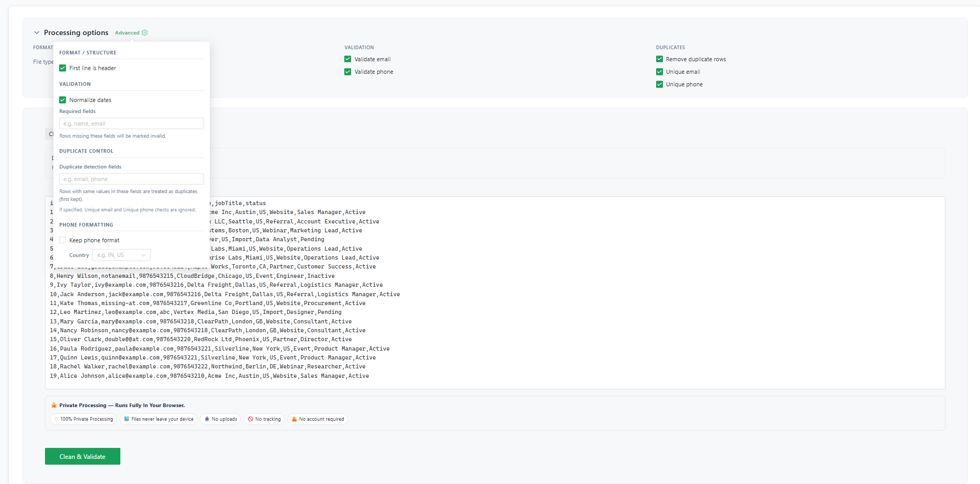980x484 pixels.
Task: Click the No tracking badge
Action: coord(264,419)
